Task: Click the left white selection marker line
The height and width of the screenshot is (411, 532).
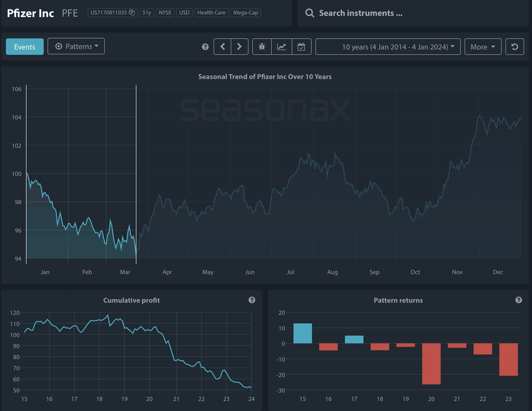Action: click(26, 174)
